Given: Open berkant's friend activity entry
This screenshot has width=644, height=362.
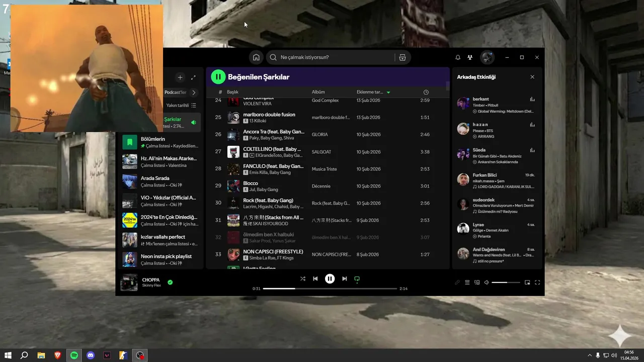Looking at the screenshot, I should pyautogui.click(x=497, y=105).
